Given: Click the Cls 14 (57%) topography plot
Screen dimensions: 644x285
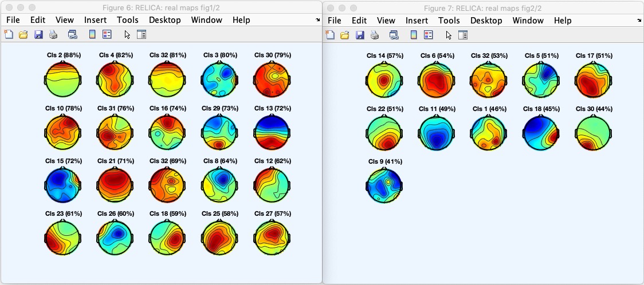Looking at the screenshot, I should (384, 80).
